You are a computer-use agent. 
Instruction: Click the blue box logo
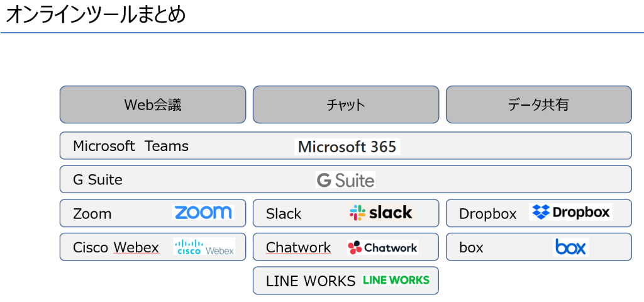570,247
